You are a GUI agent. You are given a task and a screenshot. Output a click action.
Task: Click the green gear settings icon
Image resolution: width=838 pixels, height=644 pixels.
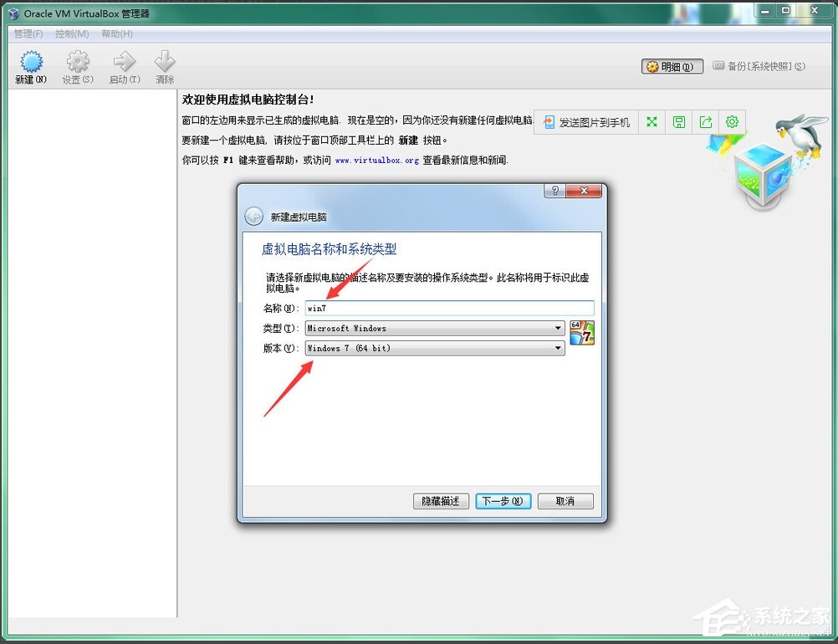coord(732,121)
